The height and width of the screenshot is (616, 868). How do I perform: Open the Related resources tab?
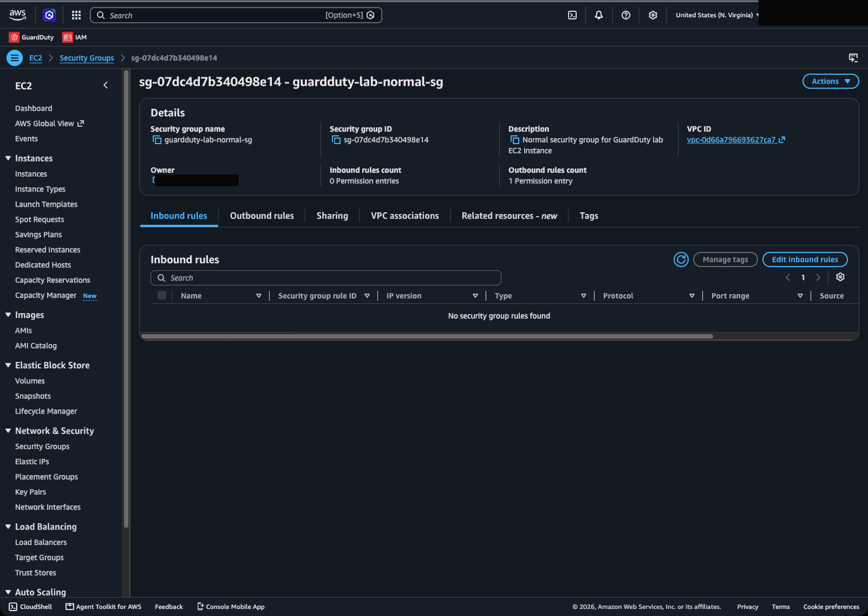point(509,215)
